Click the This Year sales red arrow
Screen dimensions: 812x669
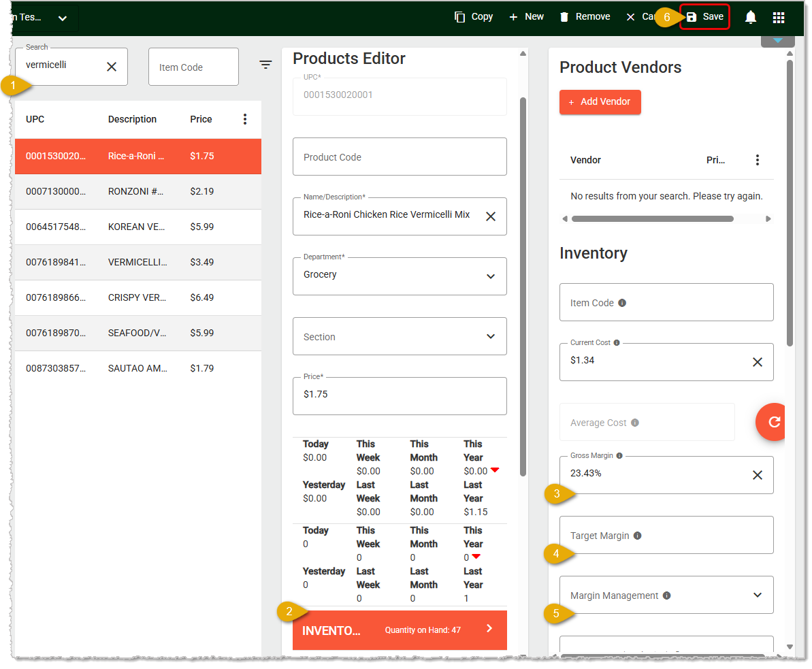click(x=495, y=470)
